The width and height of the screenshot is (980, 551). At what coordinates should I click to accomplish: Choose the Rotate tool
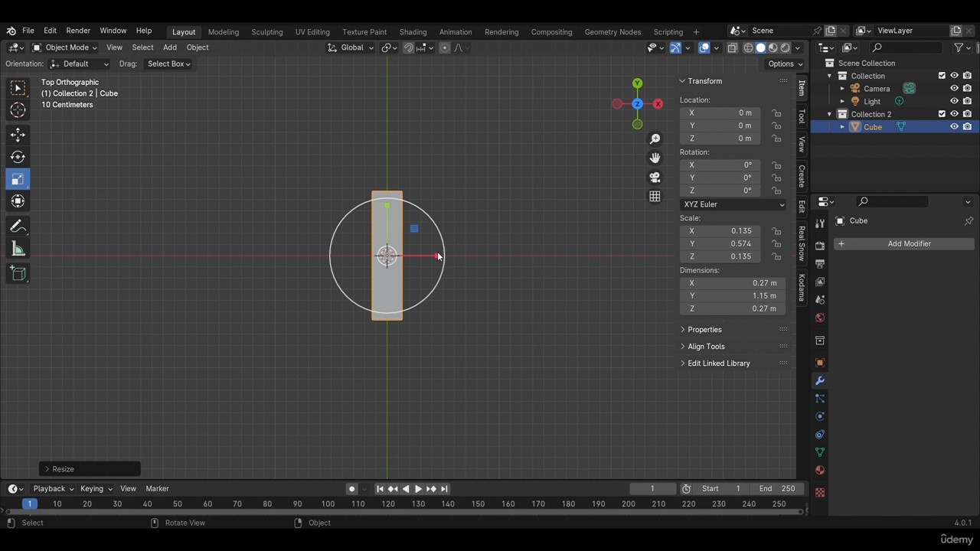coord(18,157)
